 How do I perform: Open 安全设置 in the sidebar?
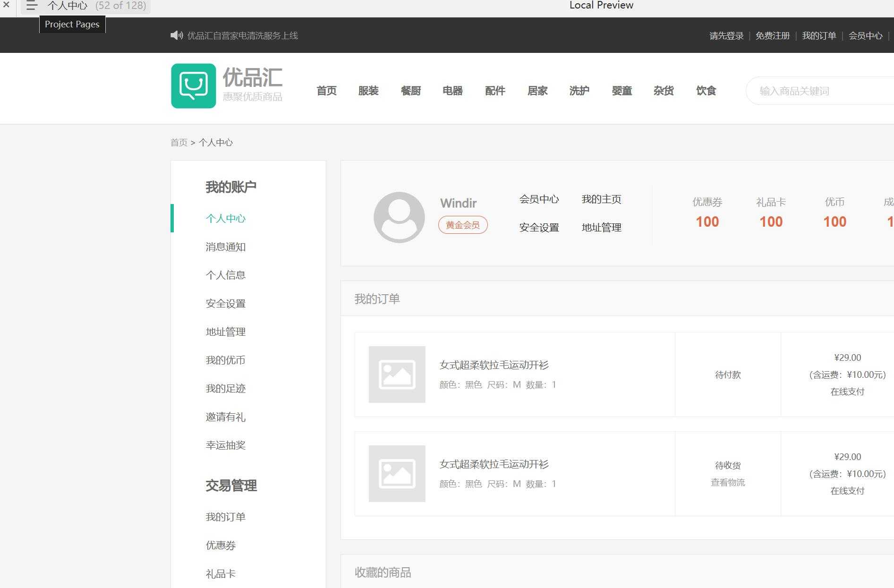coord(226,304)
